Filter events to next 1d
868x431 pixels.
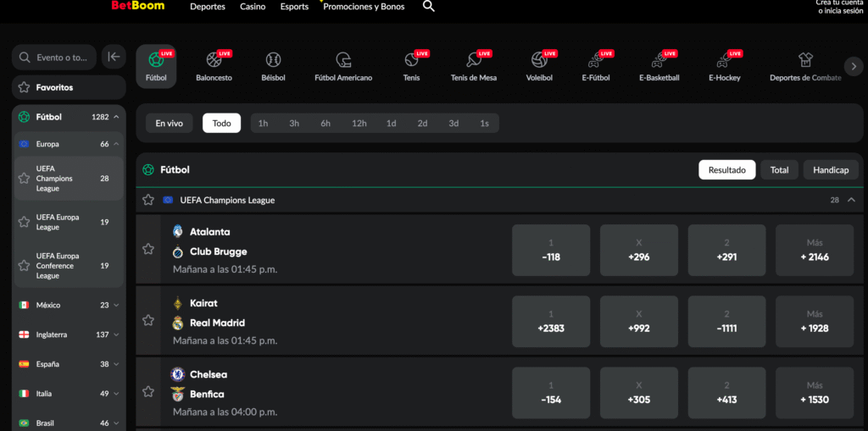point(392,124)
